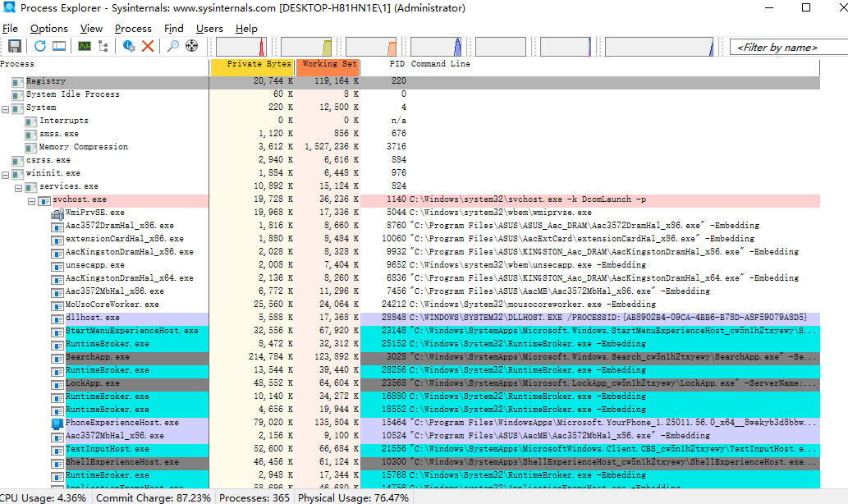Click the Registry process icon

[18, 83]
